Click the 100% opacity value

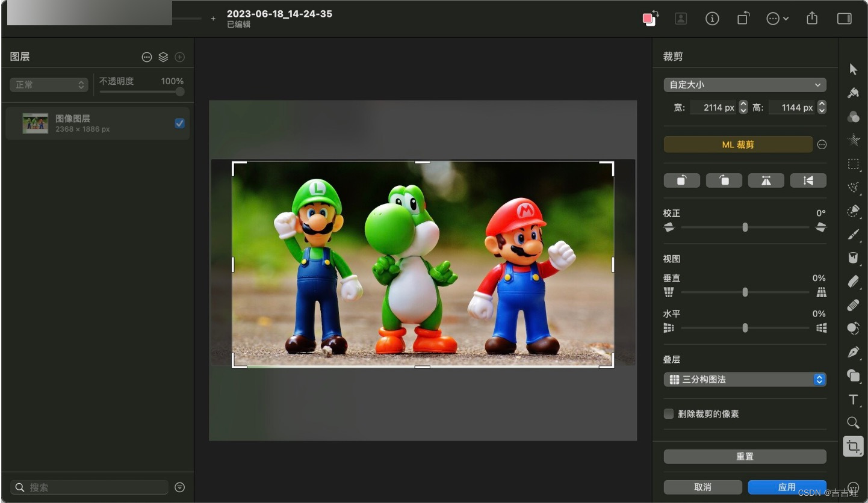point(172,81)
